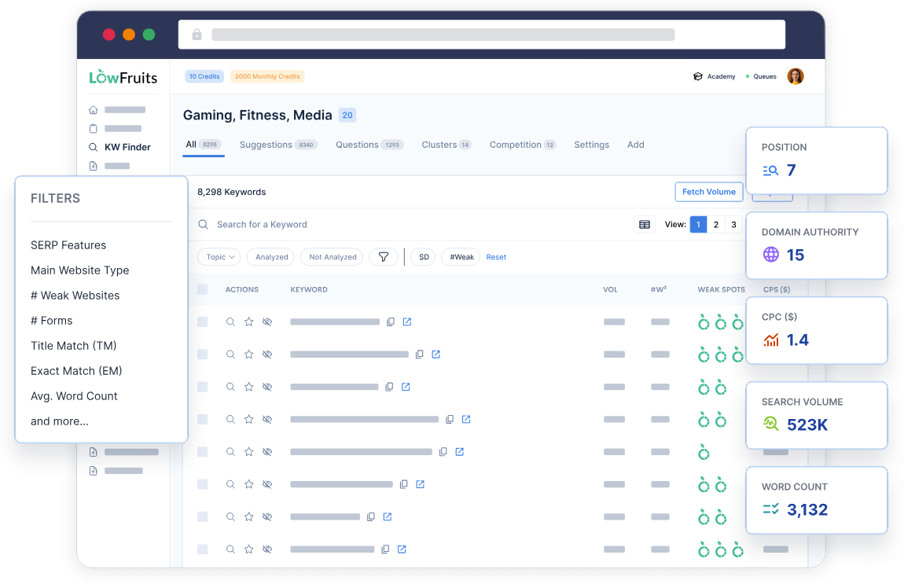Viewport: 904px width, 588px height.
Task: Select the magnifying glass analyze icon on first keyword row
Action: coord(230,322)
